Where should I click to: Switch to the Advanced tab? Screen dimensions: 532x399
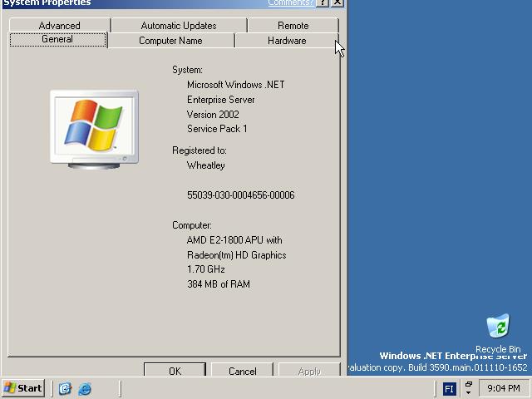tap(60, 26)
